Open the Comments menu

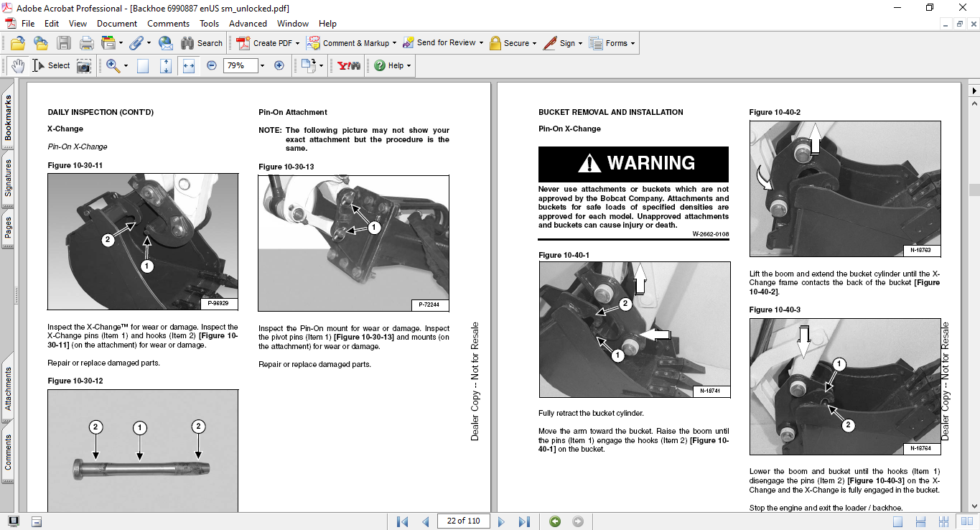169,24
